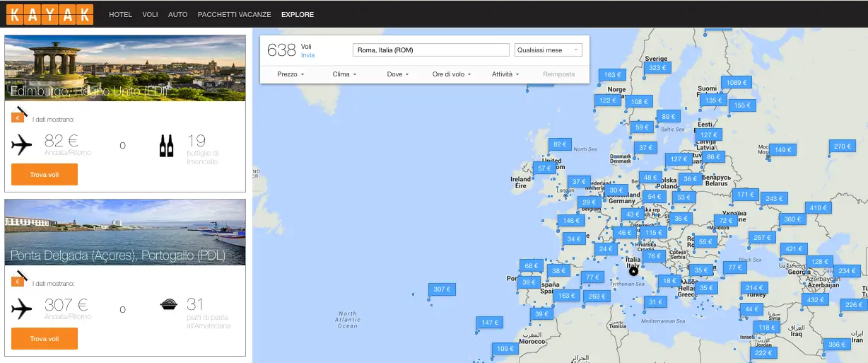Viewport: 868px width, 363px height.
Task: Select the 18 € price marker
Action: [669, 281]
